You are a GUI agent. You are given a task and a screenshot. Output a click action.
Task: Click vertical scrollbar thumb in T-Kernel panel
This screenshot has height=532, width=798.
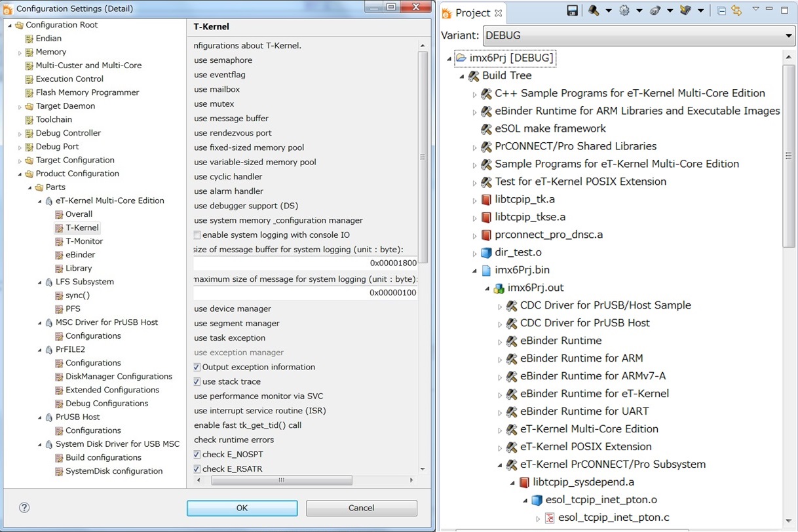pos(423,157)
